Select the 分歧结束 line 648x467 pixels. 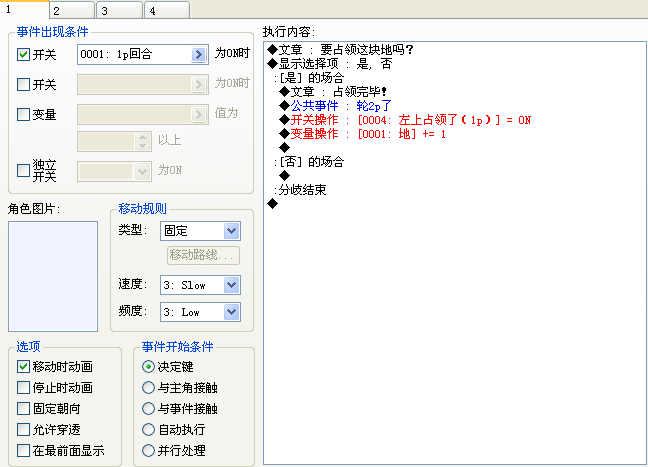(300, 190)
